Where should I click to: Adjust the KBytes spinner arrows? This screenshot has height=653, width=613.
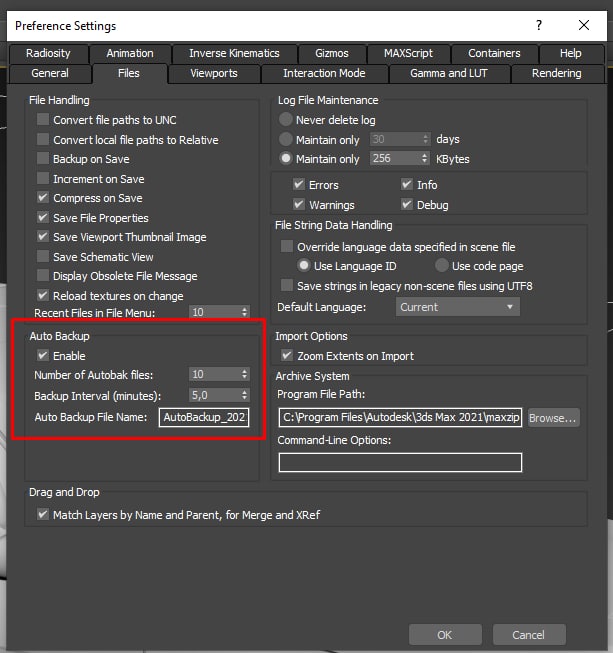point(424,158)
